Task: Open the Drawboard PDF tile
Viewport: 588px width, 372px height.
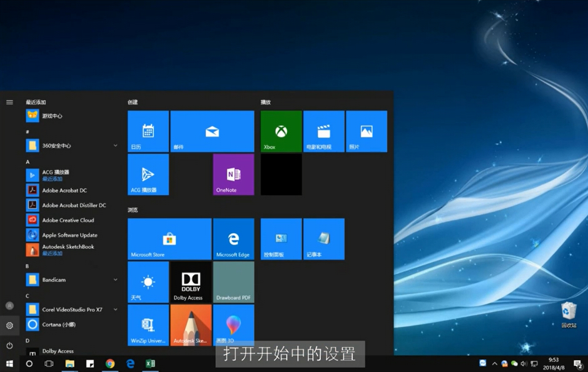Action: click(x=233, y=282)
